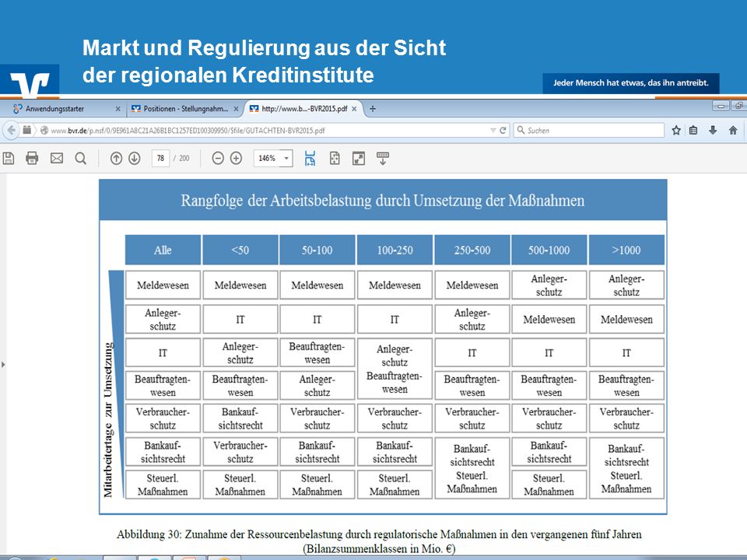Click the '<50' column header
This screenshot has height=560, width=747.
point(240,250)
